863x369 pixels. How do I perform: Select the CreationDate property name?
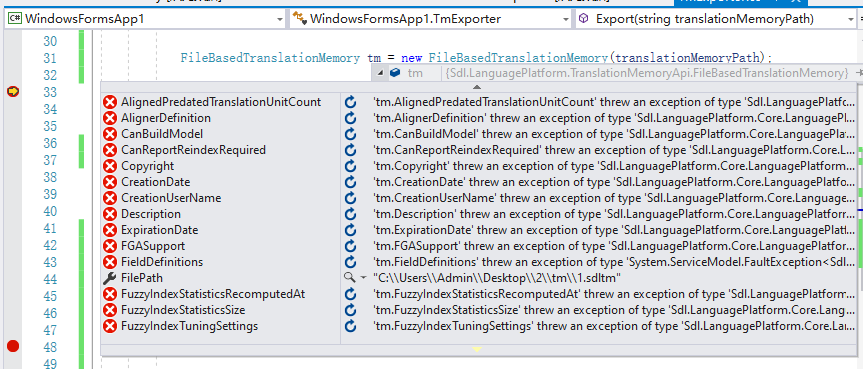tap(156, 182)
